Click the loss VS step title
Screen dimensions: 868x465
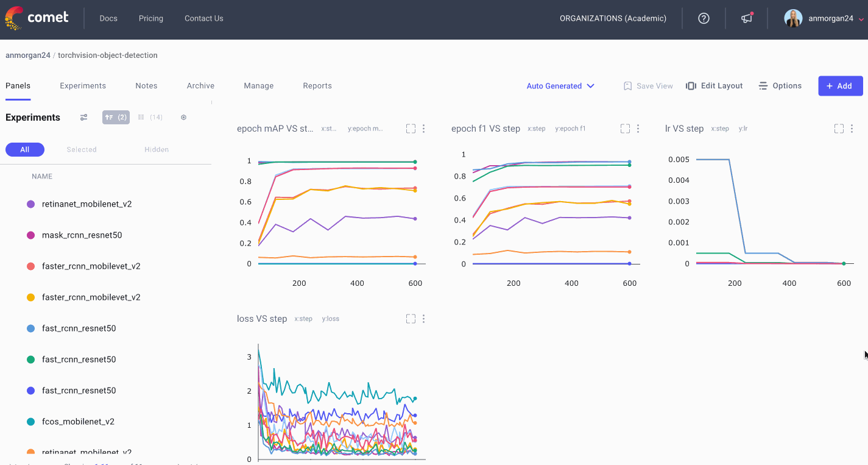coord(262,319)
